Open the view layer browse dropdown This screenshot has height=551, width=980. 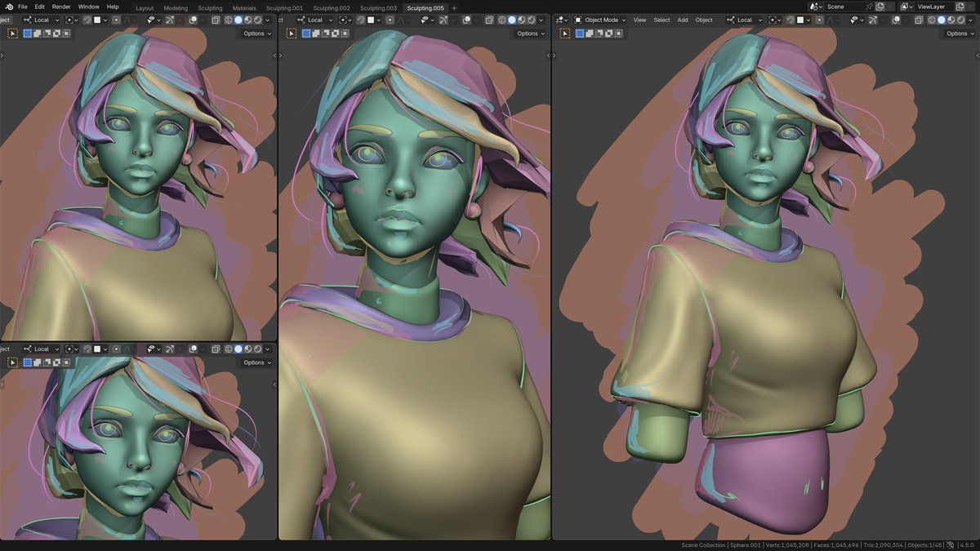point(906,7)
